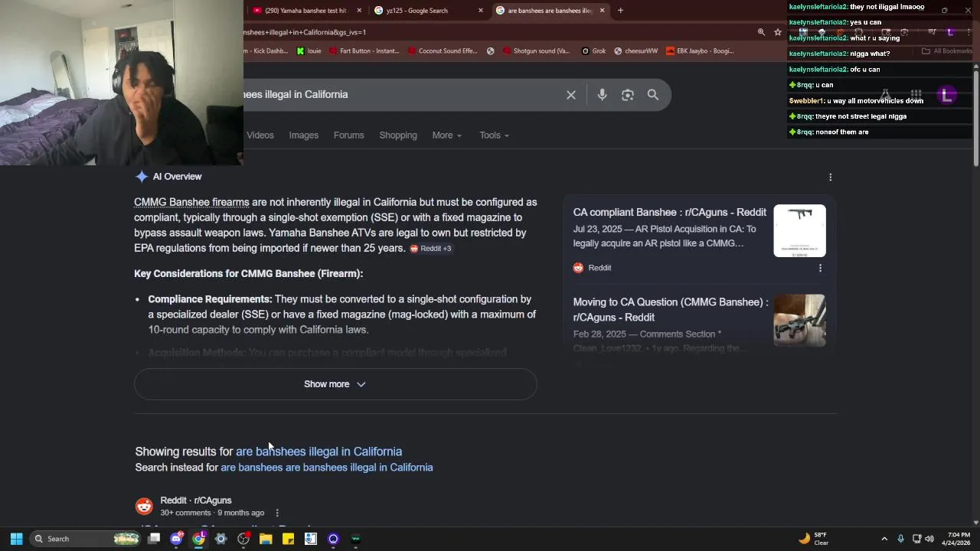Open the All Bookmarks folder
980x551 pixels.
tap(947, 51)
